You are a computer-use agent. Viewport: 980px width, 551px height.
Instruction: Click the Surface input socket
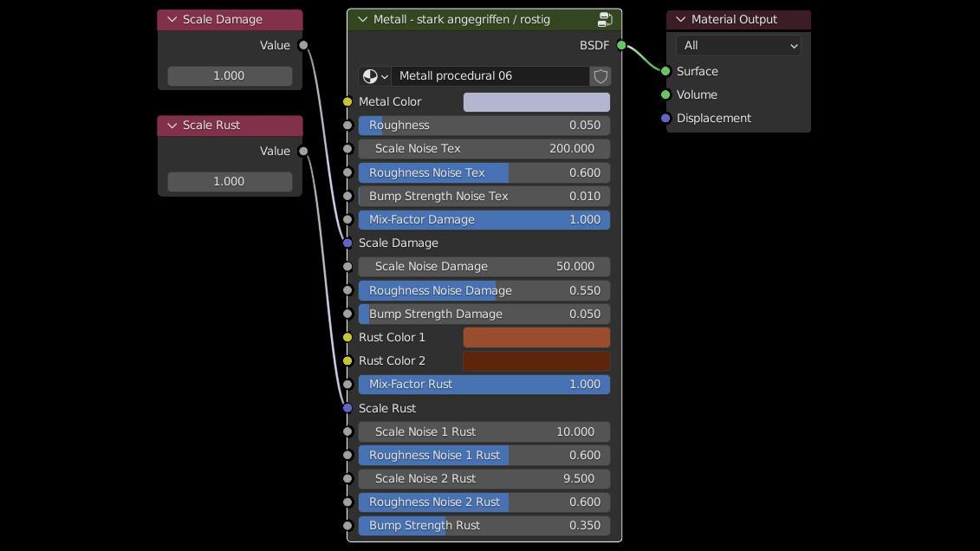665,71
